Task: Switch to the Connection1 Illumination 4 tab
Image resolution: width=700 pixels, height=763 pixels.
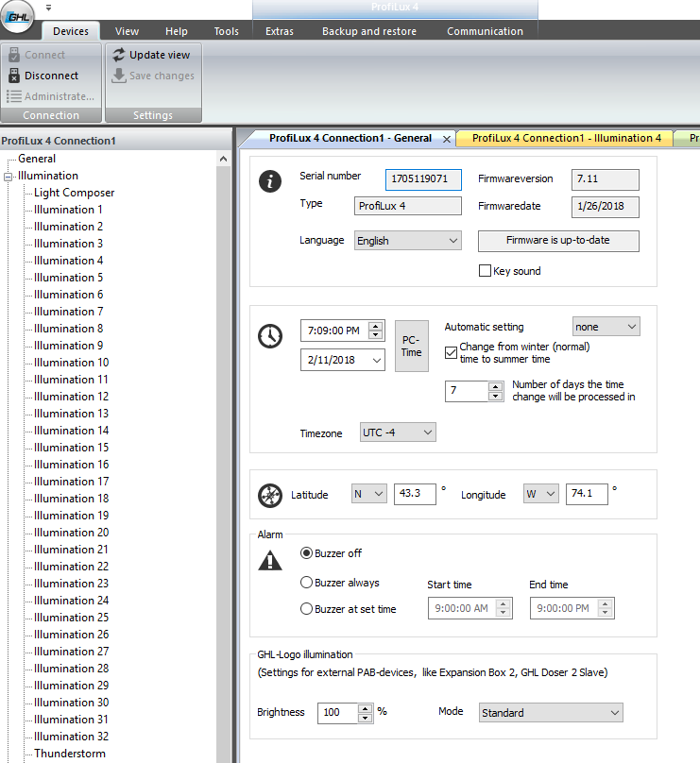Action: click(x=567, y=138)
